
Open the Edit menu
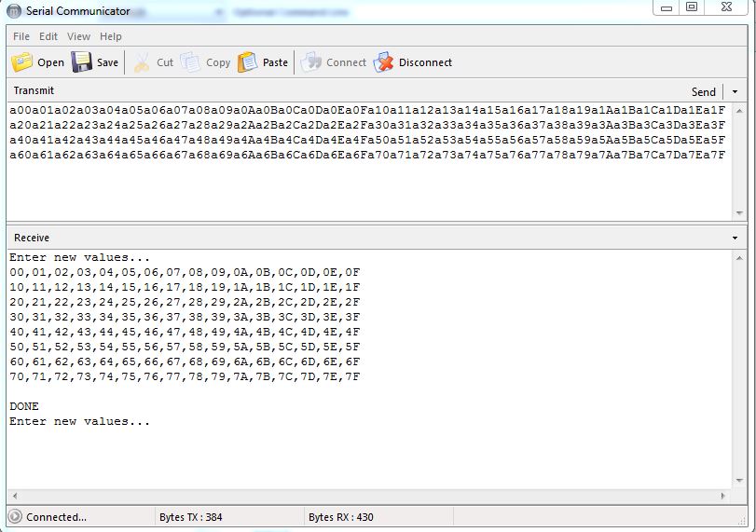tap(48, 36)
